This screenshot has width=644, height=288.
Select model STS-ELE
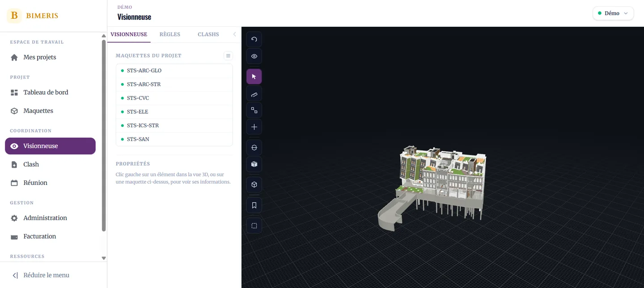(x=174, y=112)
